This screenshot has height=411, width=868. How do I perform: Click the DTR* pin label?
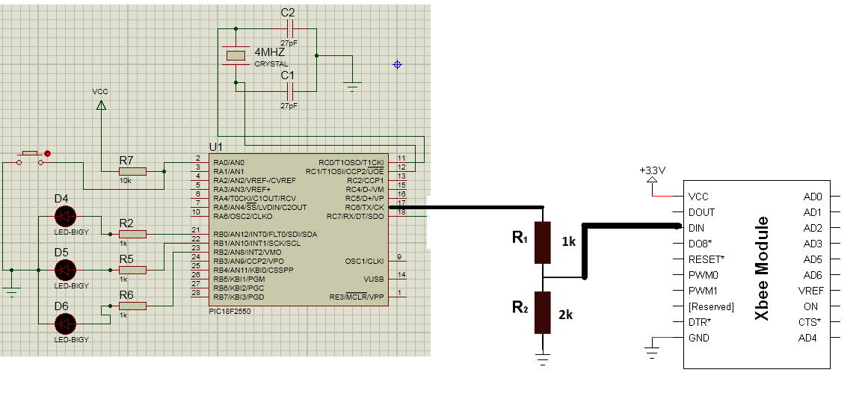(700, 322)
